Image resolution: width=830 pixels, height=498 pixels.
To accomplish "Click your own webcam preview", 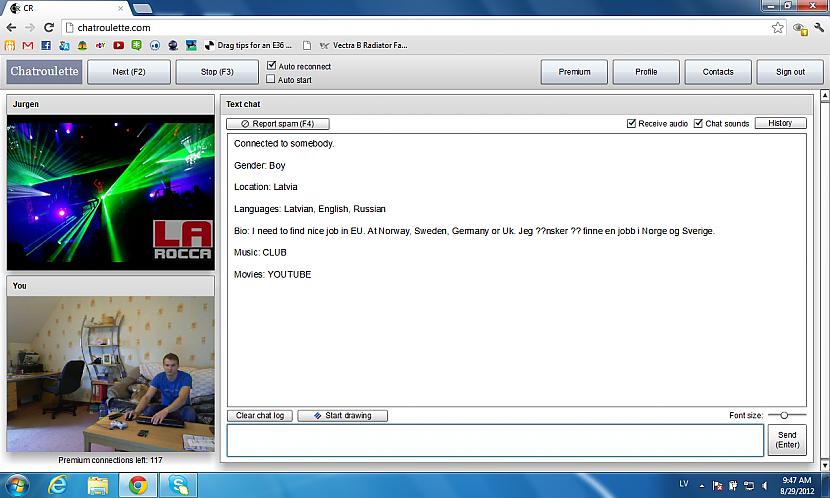I will (111, 374).
